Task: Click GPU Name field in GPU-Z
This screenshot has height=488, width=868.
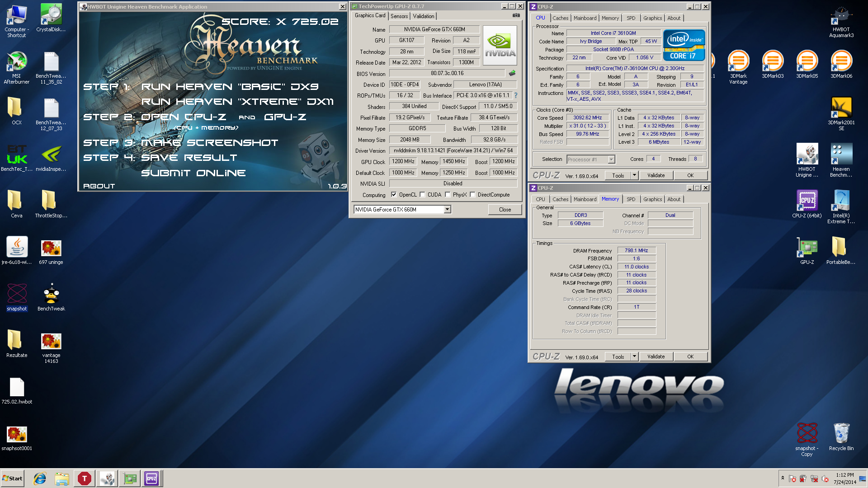Action: 434,29
